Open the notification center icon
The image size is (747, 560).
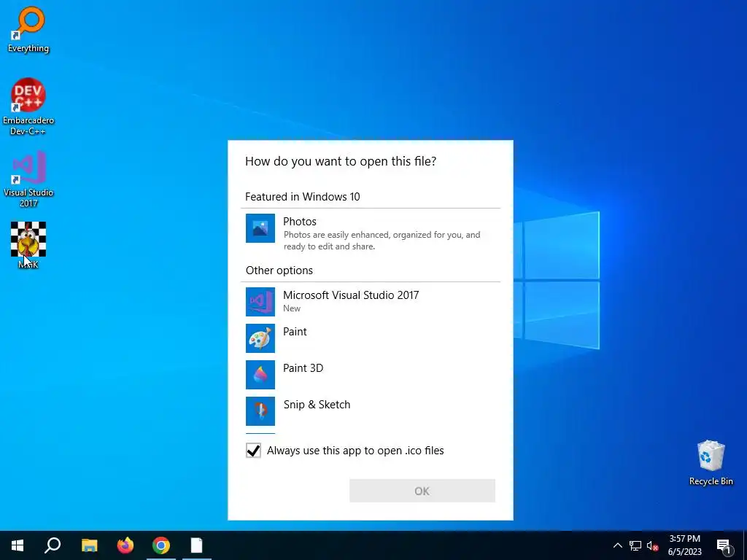(724, 546)
